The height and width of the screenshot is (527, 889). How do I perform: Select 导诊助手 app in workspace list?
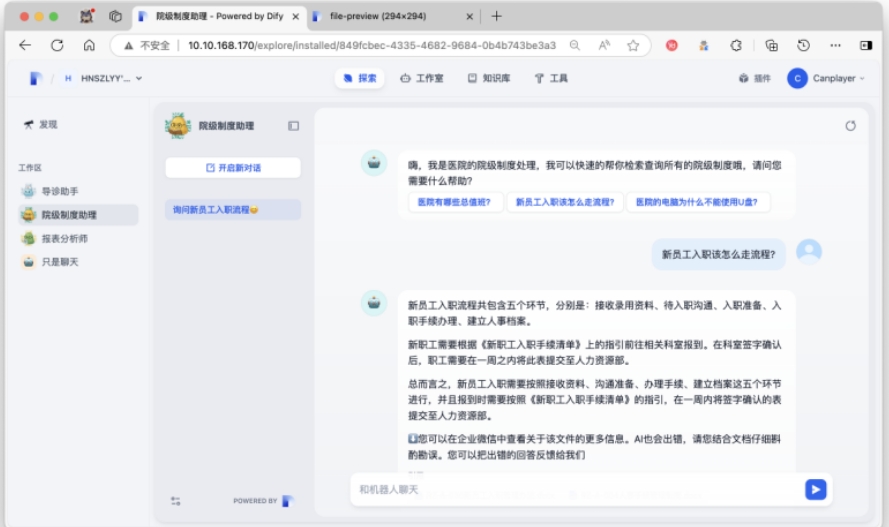tap(78, 191)
